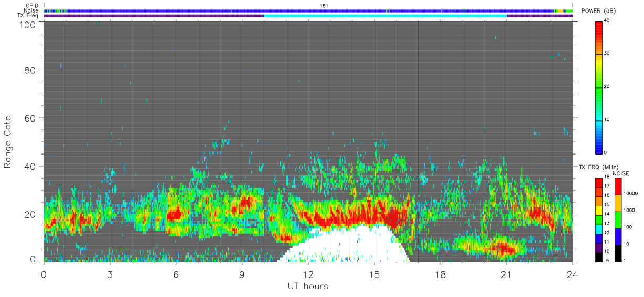Viewport: 644px width, 297px height.
Task: Click the UT hours x-axis title
Action: coord(307,286)
